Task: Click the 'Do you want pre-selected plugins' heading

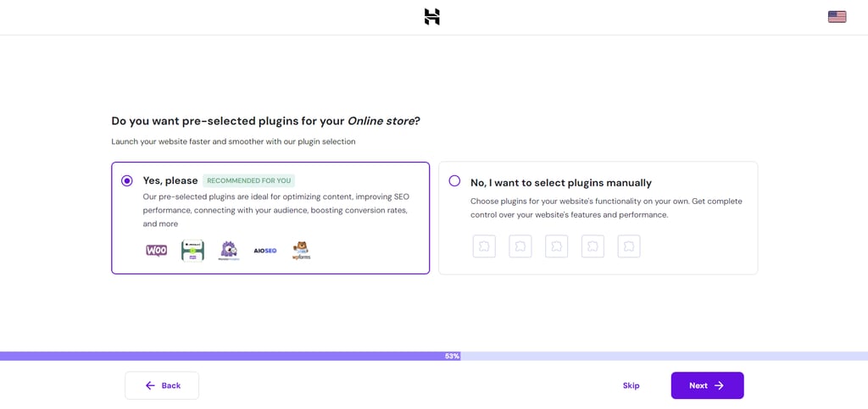Action: [x=265, y=121]
